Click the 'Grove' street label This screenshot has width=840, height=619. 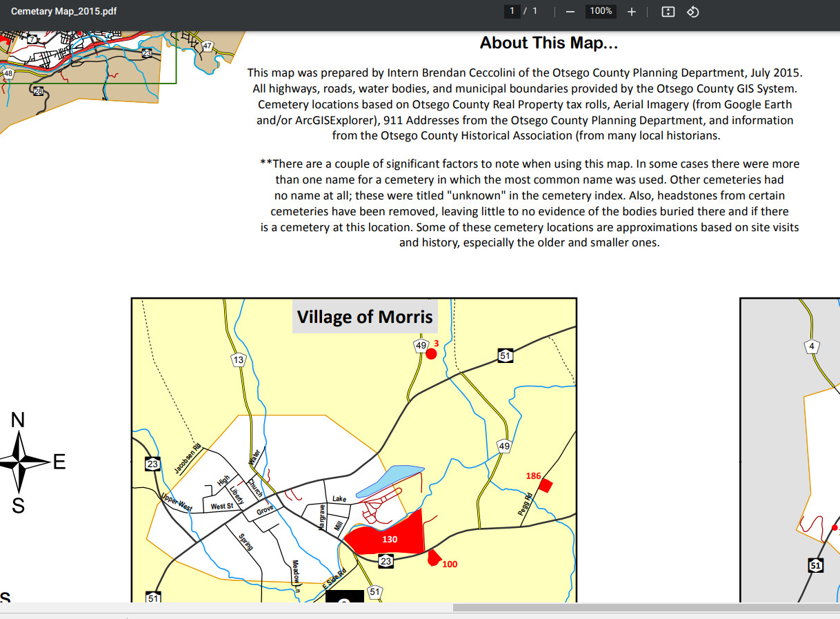265,511
